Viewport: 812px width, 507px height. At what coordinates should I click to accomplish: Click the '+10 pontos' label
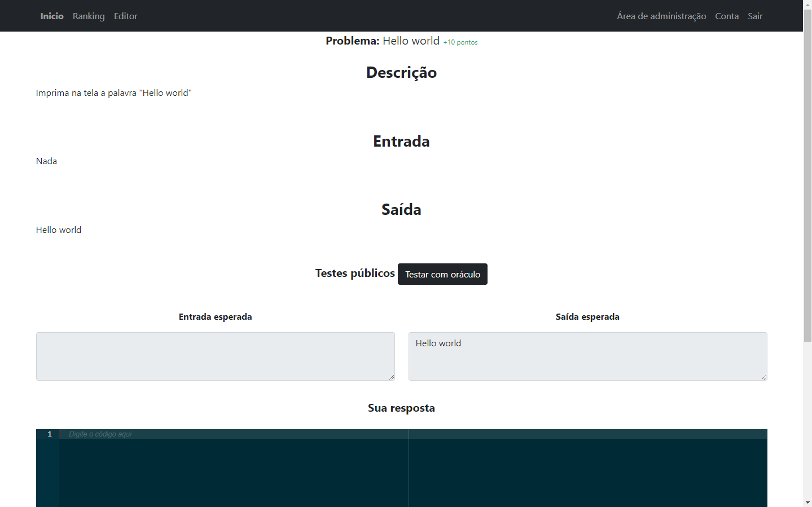460,42
